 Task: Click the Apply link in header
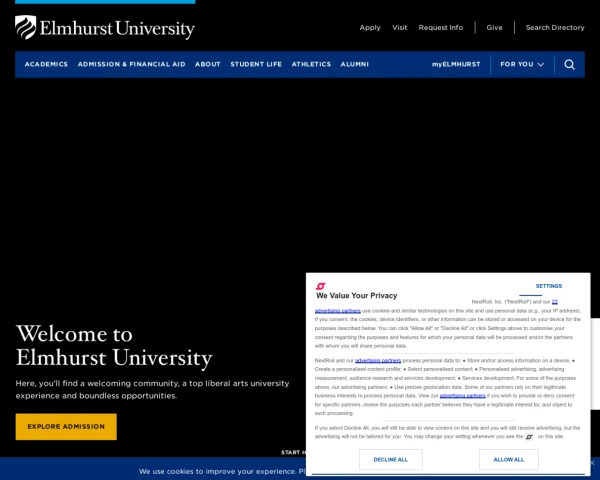click(x=370, y=28)
